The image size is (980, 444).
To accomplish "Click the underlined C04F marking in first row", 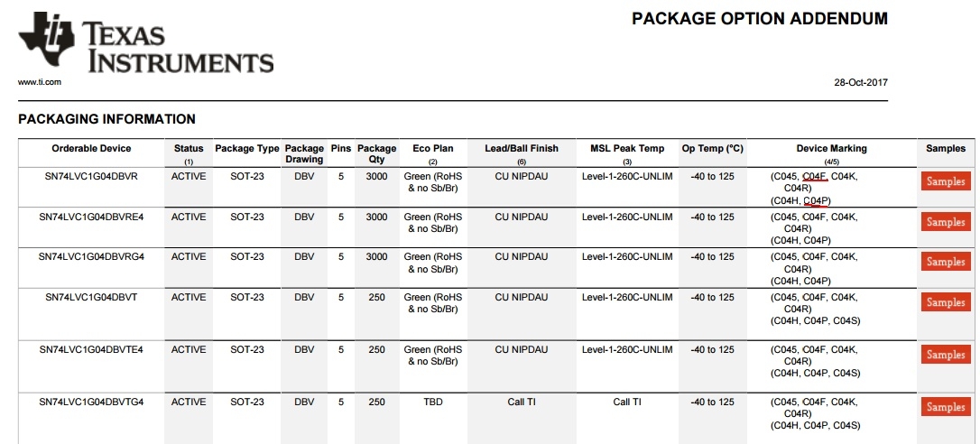I will tap(814, 177).
